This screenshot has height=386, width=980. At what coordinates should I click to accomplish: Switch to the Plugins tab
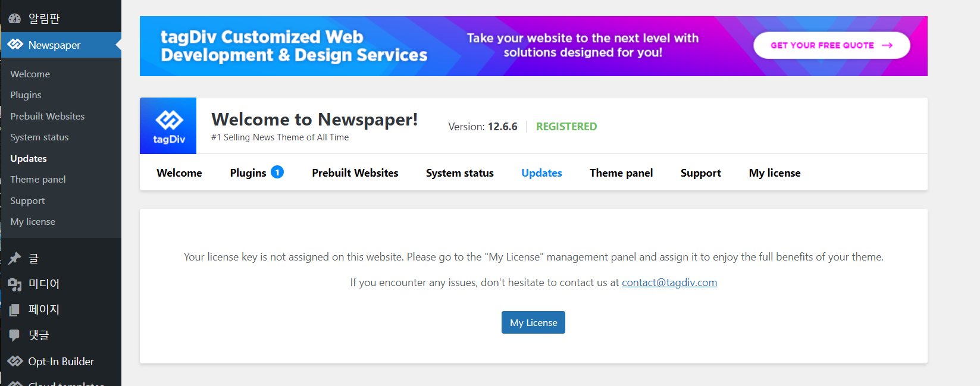pyautogui.click(x=248, y=172)
